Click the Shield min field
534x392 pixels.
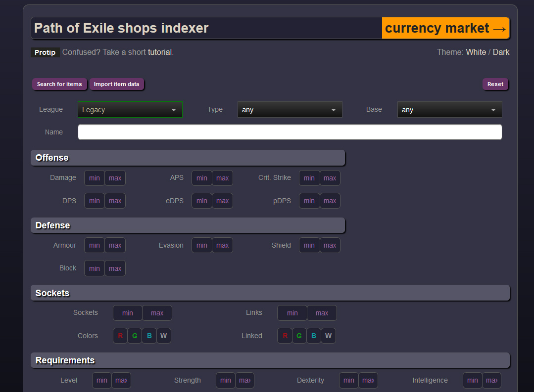(309, 245)
